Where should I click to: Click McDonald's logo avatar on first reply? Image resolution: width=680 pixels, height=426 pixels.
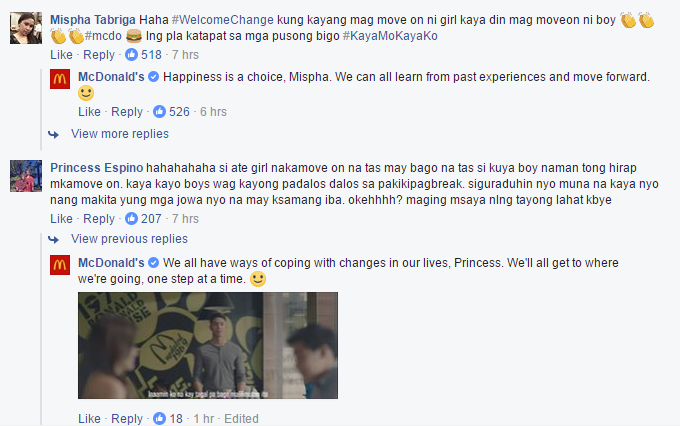pyautogui.click(x=60, y=79)
